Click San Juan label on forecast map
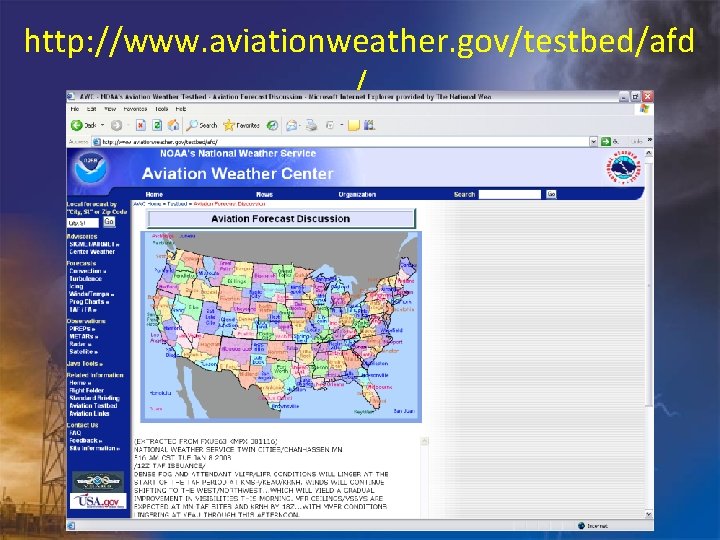Screen dimensions: 720x540 pyautogui.click(x=404, y=411)
